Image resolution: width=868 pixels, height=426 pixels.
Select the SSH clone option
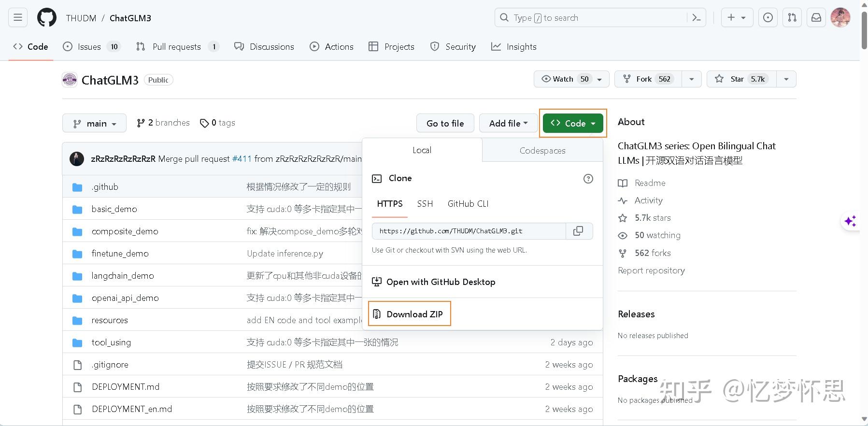click(425, 204)
